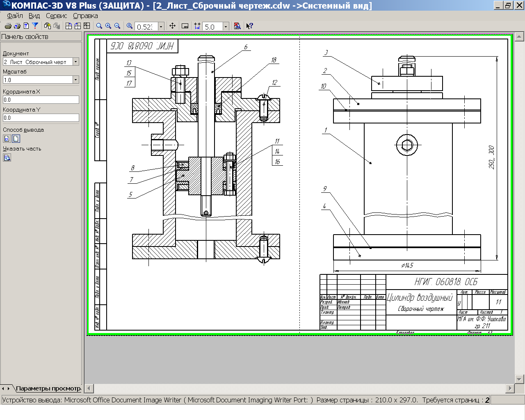Click the greyed remove documents icon
Screen dimensions: 525x420
pos(57,26)
